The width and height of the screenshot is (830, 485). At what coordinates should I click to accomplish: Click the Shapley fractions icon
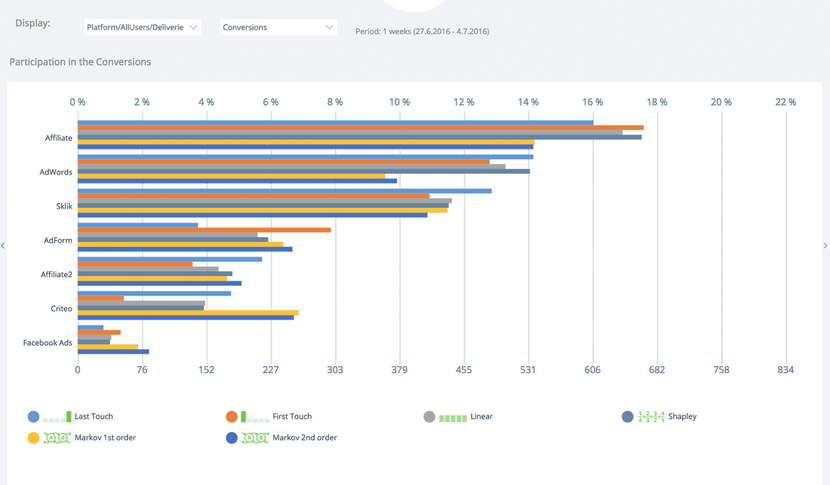651,417
